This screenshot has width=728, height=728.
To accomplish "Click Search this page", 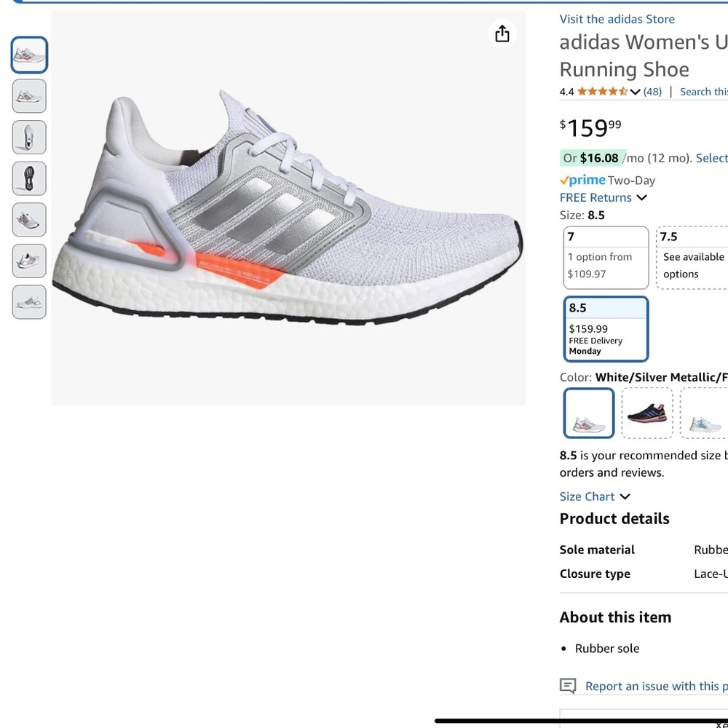I will [703, 92].
